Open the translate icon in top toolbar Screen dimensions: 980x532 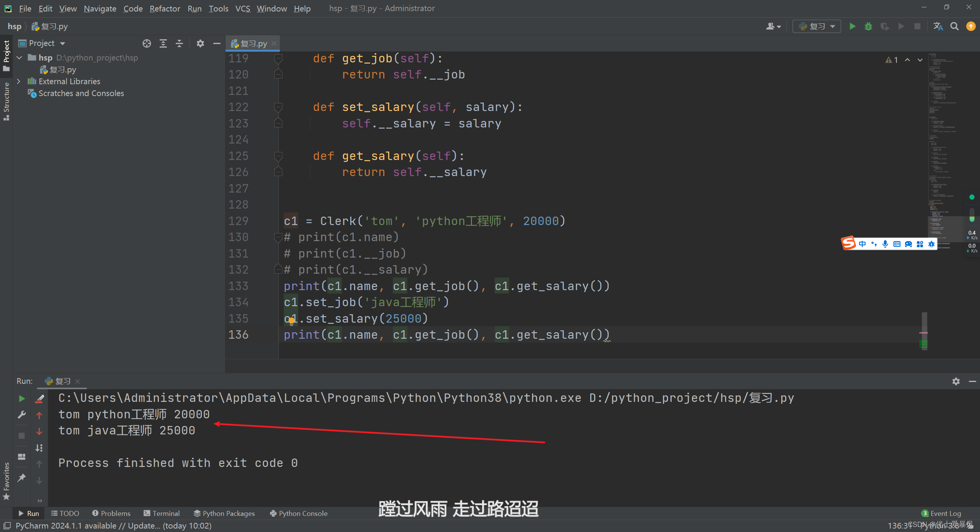(938, 26)
